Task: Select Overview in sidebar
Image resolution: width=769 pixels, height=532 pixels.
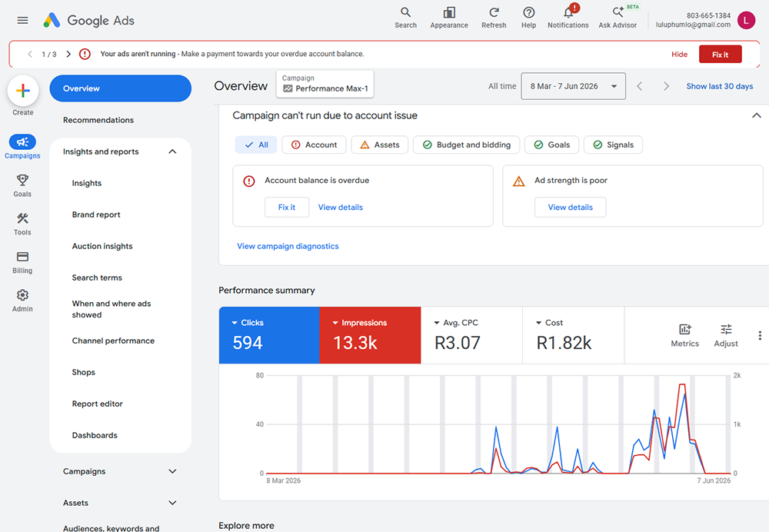Action: pos(120,88)
